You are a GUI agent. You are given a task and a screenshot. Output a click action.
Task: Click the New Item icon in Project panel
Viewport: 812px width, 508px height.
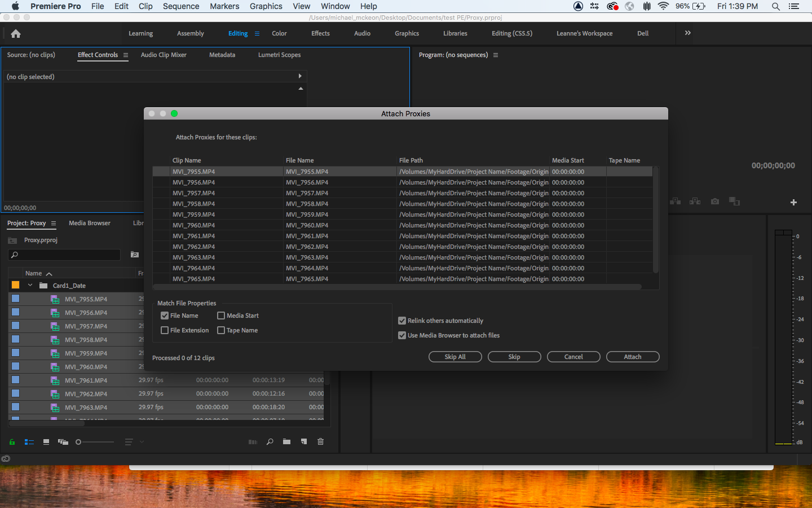[x=304, y=442]
